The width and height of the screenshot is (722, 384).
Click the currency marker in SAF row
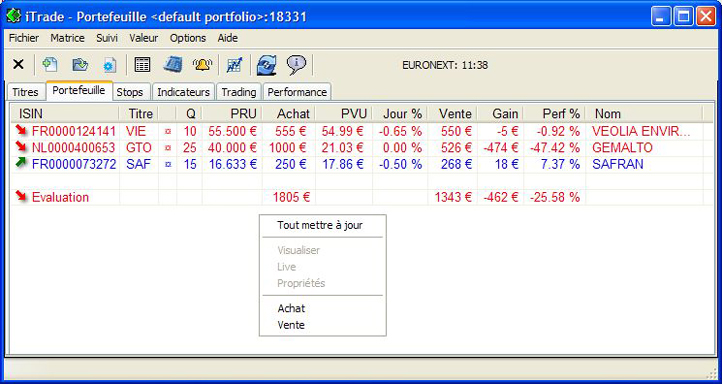coord(168,164)
